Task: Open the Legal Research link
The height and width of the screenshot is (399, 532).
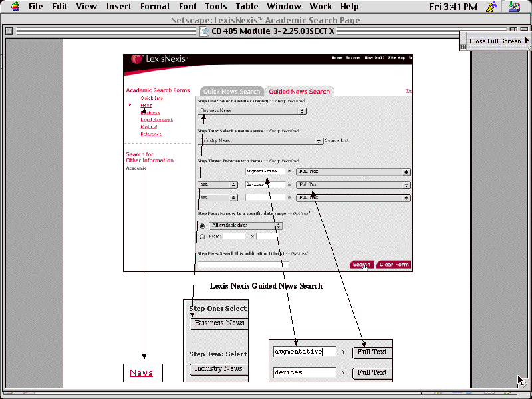Action: (157, 120)
